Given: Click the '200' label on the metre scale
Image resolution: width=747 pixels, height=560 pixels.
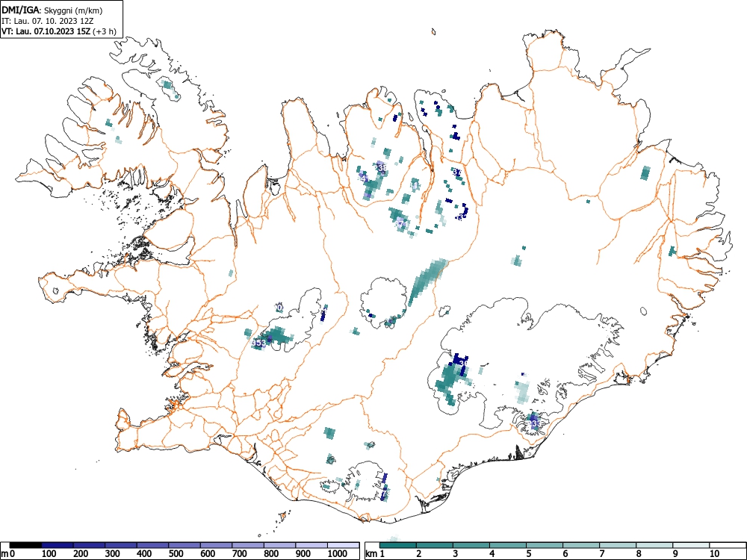Looking at the screenshot, I should [81, 554].
